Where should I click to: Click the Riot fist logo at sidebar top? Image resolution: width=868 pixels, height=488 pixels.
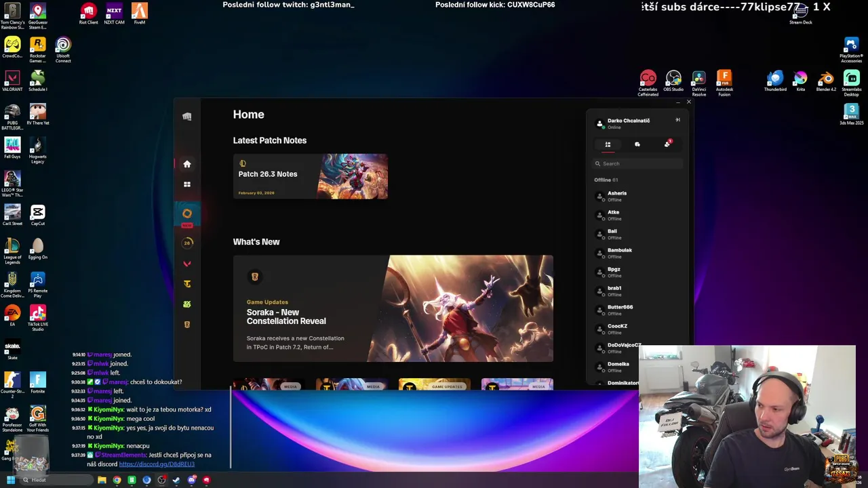coord(187,117)
